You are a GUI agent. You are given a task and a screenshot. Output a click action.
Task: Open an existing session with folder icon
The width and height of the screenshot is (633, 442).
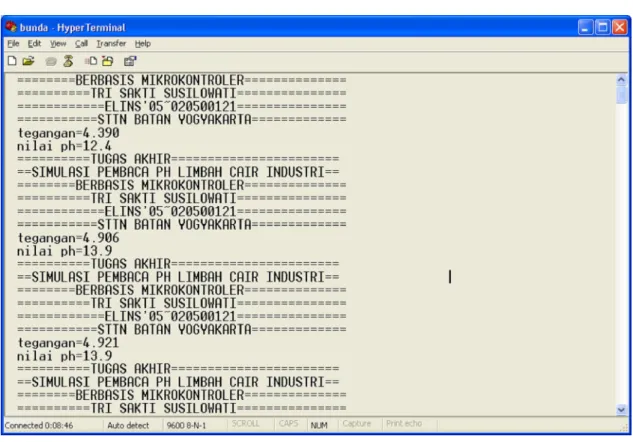(x=28, y=61)
